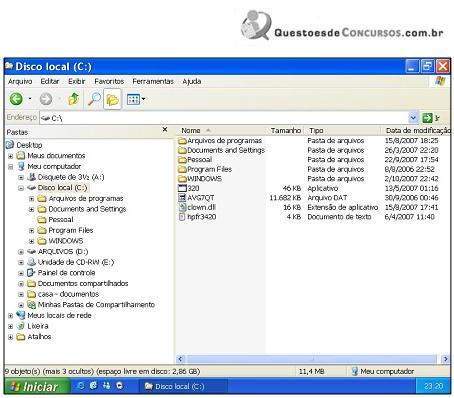The width and height of the screenshot is (454, 398).
Task: Go up one folder level
Action: [73, 99]
